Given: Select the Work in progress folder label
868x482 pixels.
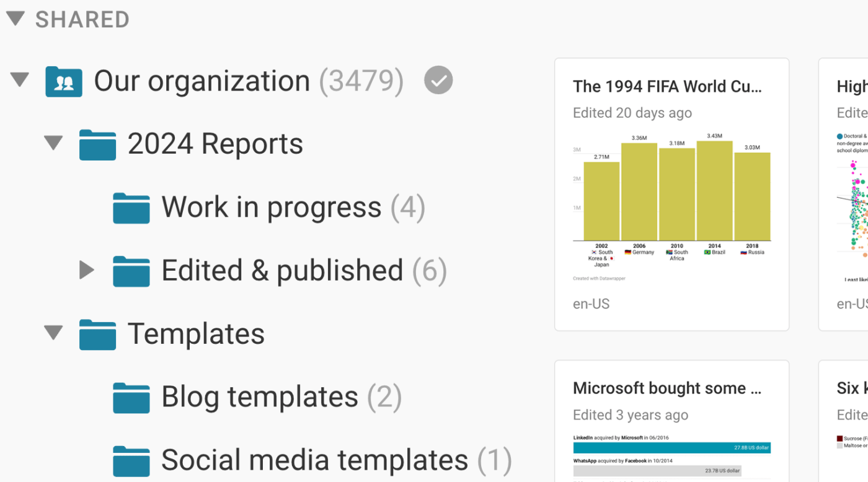Looking at the screenshot, I should [x=271, y=207].
